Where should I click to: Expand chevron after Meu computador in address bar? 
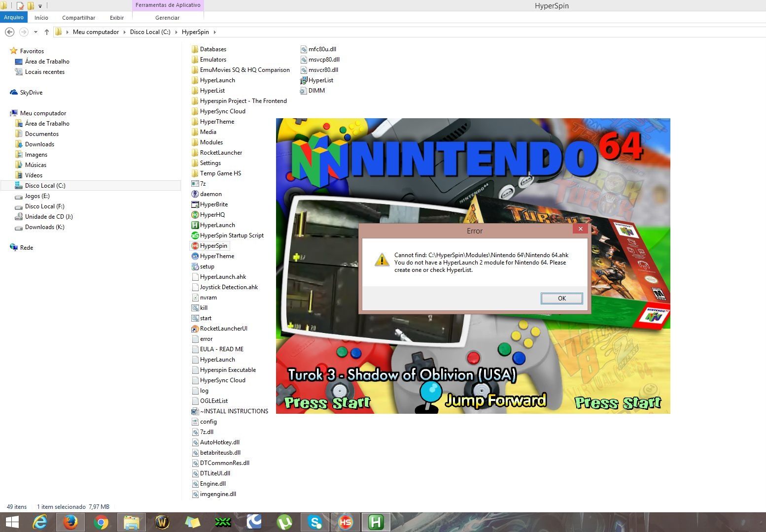125,32
